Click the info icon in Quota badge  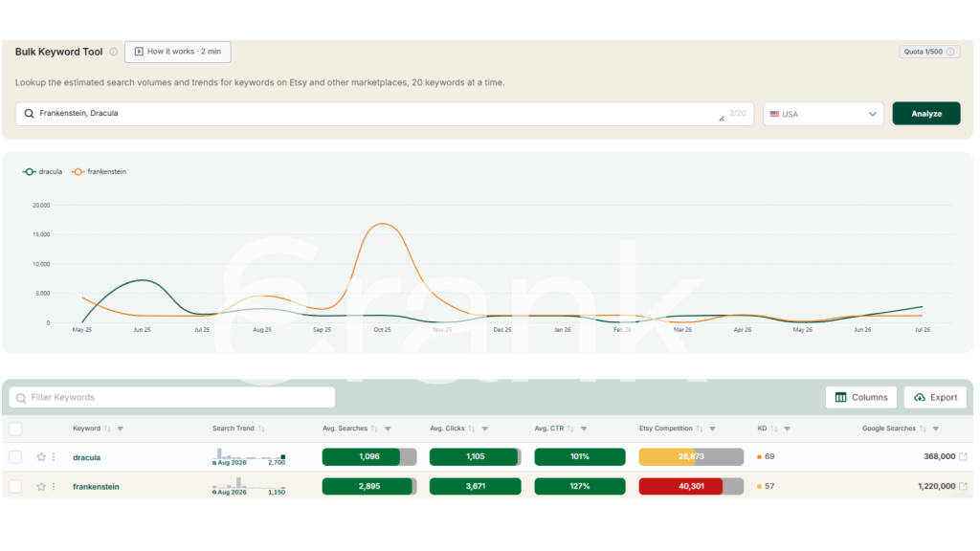coord(950,52)
